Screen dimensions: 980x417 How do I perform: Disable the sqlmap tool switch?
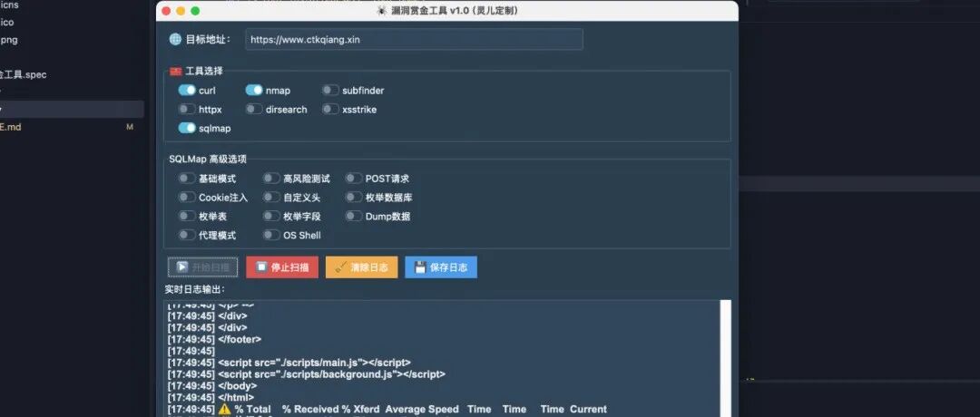coord(187,128)
